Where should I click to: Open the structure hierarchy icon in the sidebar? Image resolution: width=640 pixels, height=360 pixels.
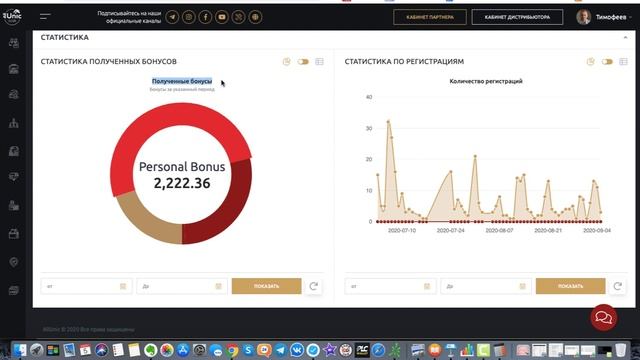(14, 123)
